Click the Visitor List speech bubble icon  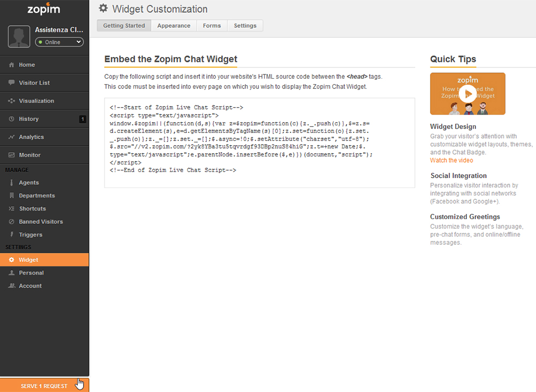[x=12, y=82]
